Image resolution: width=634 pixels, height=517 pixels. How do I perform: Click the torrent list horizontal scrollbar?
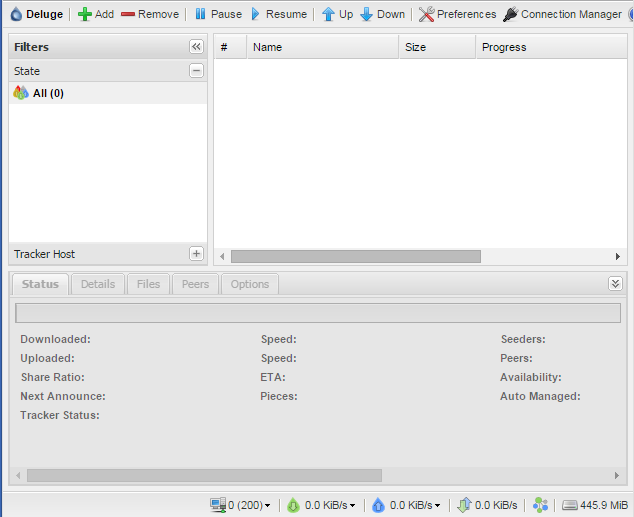pos(355,256)
